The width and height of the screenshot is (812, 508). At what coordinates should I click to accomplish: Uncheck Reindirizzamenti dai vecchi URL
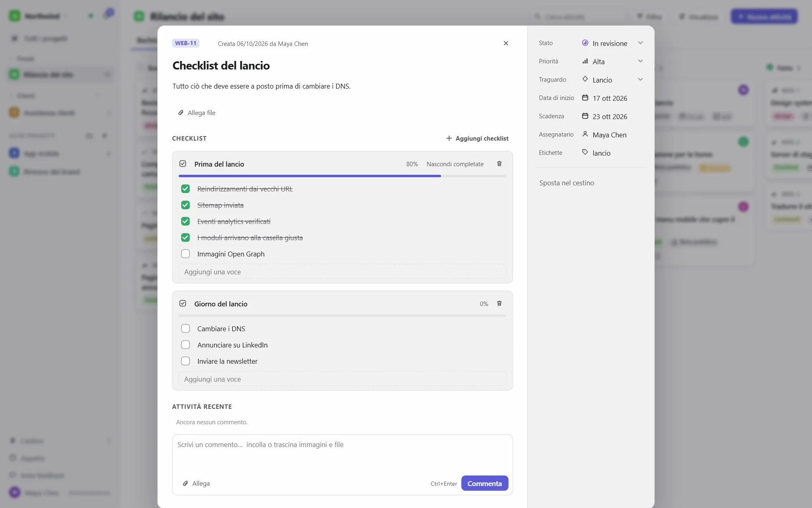point(186,189)
